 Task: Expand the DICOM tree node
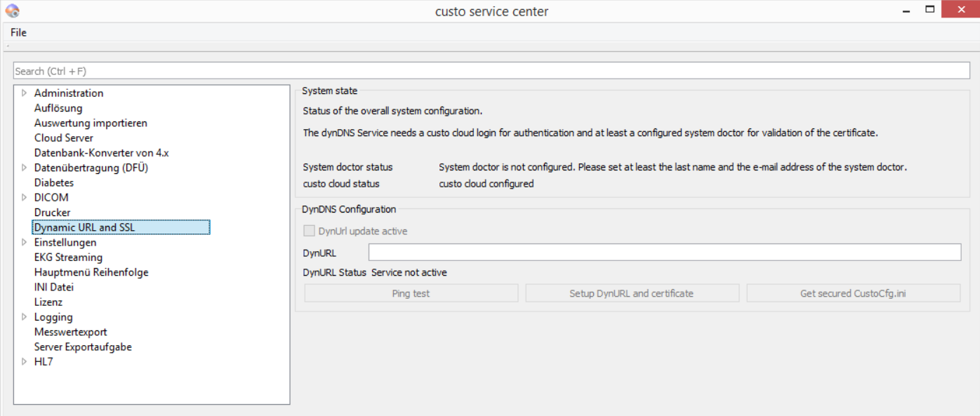[x=25, y=197]
